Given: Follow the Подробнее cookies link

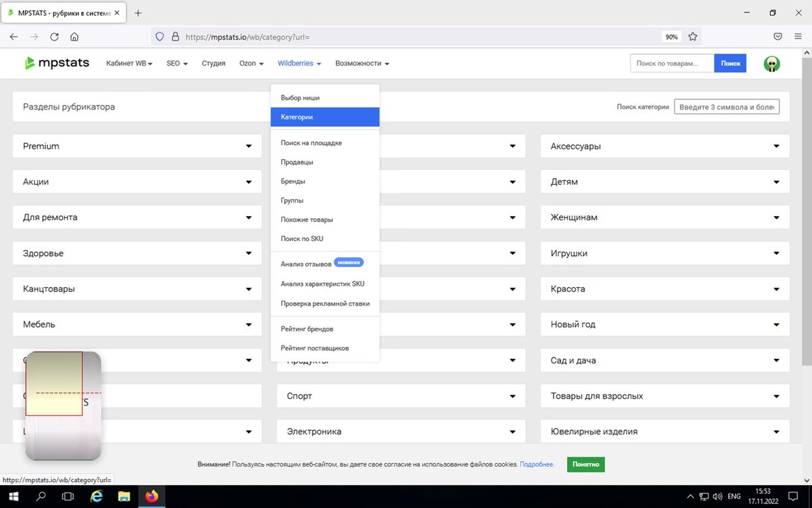Looking at the screenshot, I should point(537,465).
